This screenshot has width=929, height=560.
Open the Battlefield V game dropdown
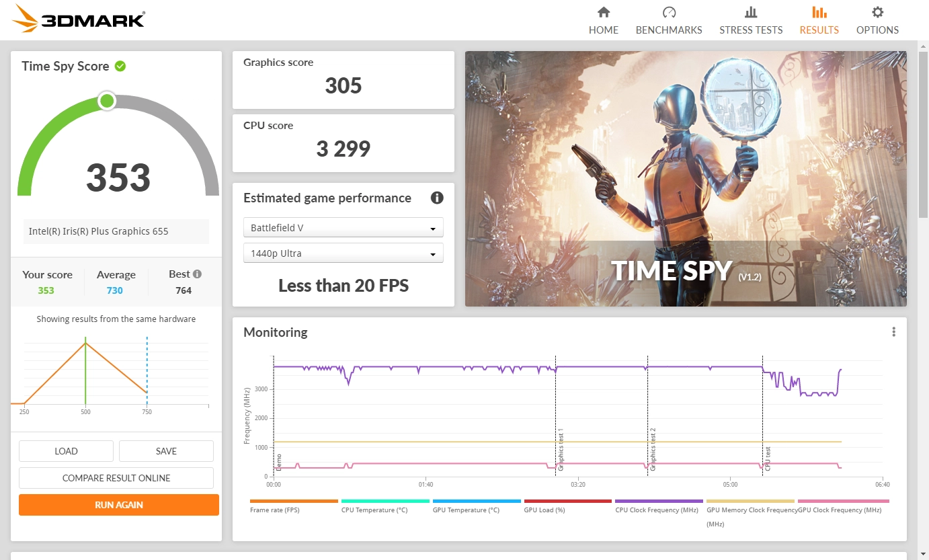pyautogui.click(x=343, y=227)
